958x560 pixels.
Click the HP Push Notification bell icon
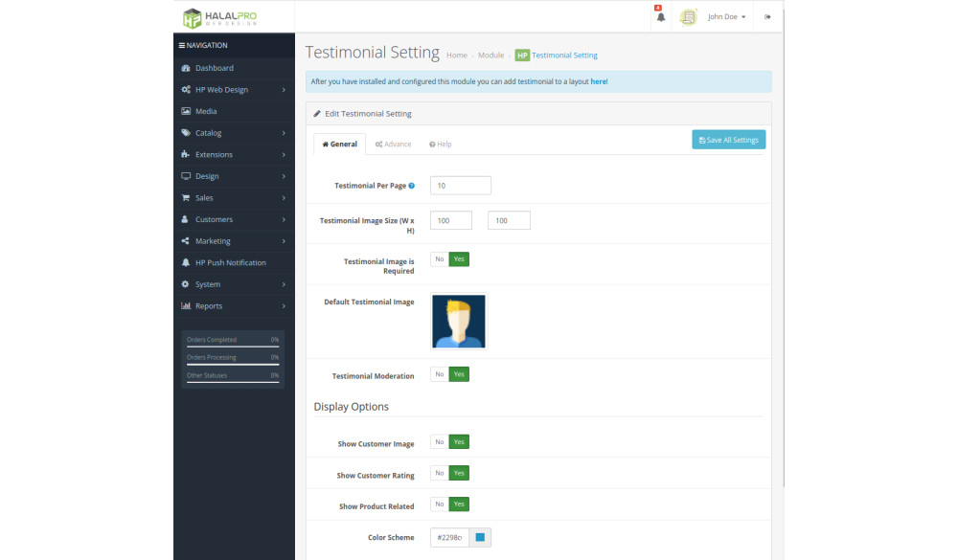pos(186,262)
